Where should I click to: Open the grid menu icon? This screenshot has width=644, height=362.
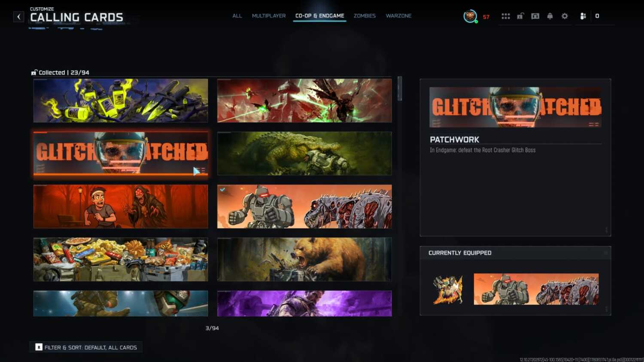pyautogui.click(x=506, y=16)
